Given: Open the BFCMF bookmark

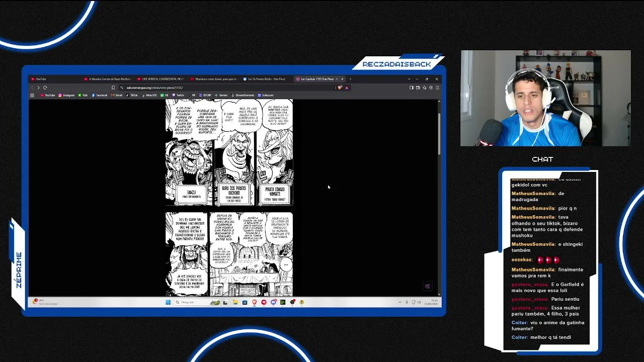Looking at the screenshot, I should tap(205, 95).
